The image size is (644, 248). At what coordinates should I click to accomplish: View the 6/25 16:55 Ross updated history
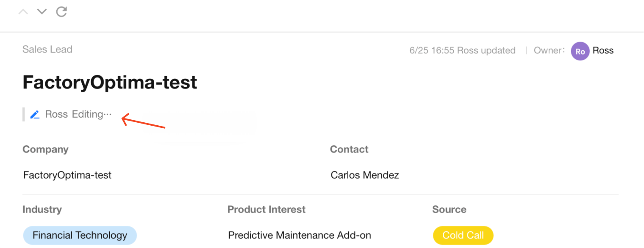click(x=463, y=51)
